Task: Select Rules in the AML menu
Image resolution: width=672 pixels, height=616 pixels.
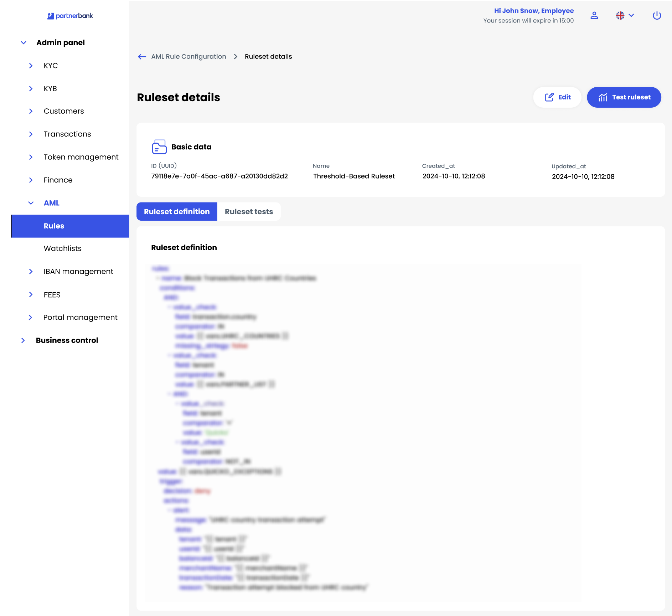Action: tap(54, 226)
